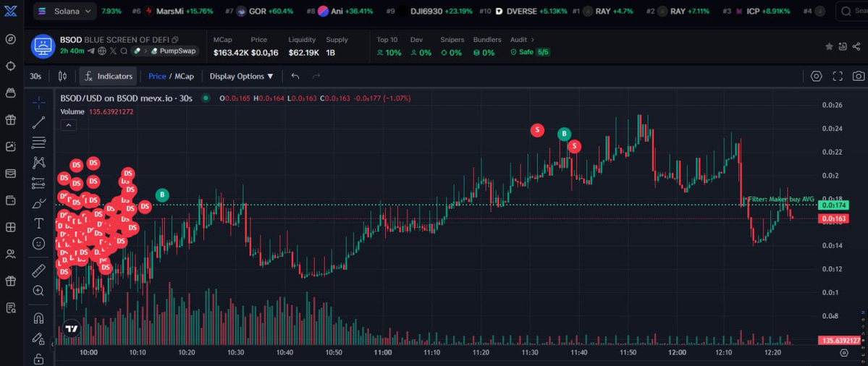
Task: Select the ruler measure tool
Action: coord(39,271)
